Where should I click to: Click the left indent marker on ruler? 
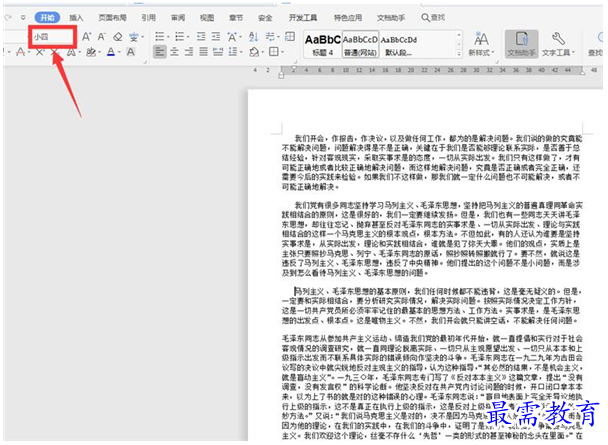(x=281, y=75)
